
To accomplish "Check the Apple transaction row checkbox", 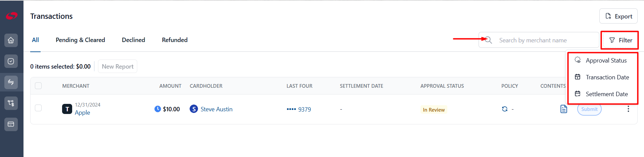I will (x=38, y=108).
